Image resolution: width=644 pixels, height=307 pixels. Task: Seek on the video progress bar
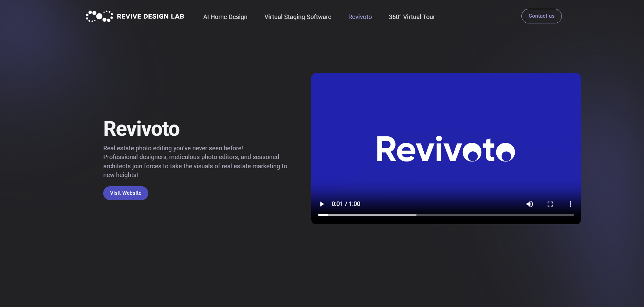[x=446, y=215]
